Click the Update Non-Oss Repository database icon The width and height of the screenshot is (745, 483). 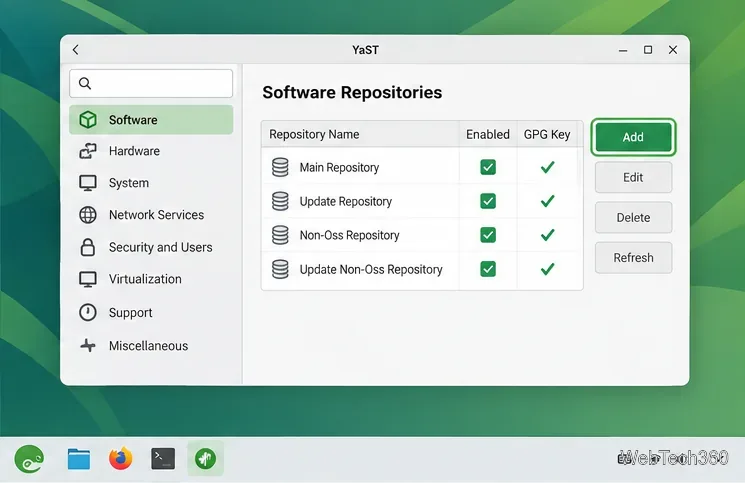(280, 269)
